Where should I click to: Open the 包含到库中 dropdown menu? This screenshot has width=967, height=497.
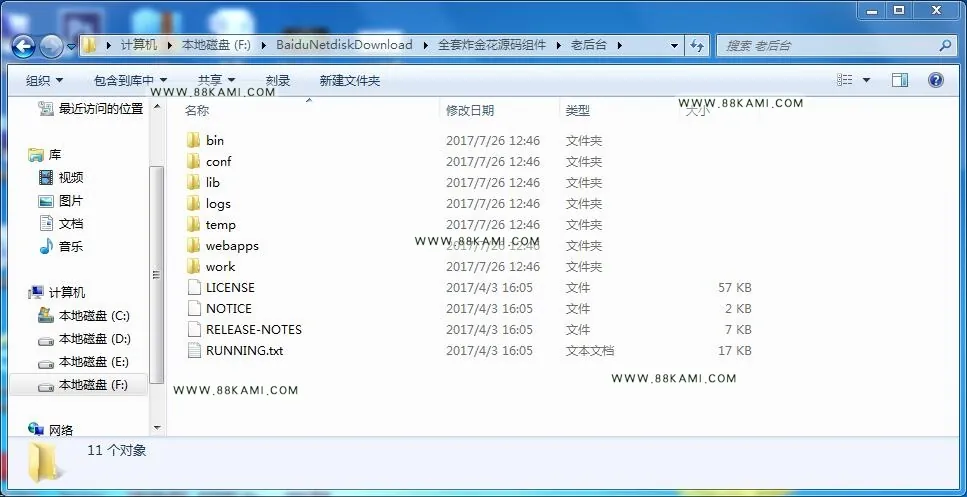pos(130,80)
